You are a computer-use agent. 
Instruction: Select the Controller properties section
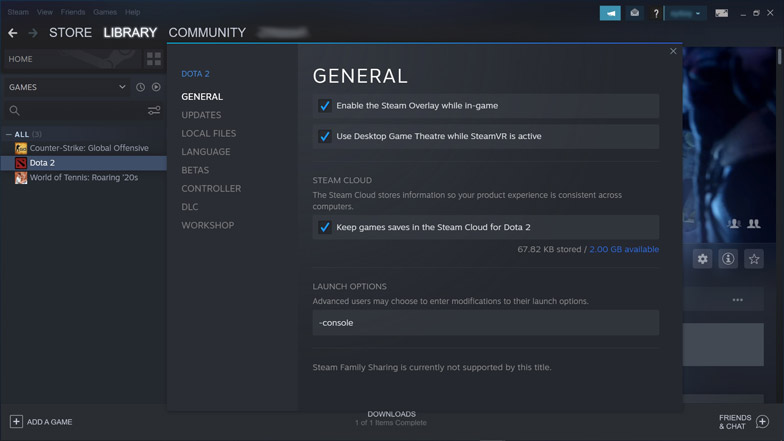coord(211,188)
